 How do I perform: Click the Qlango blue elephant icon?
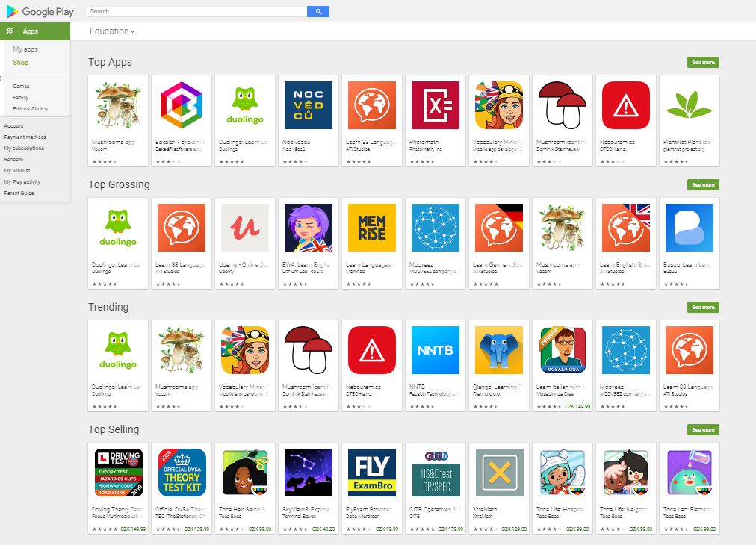tap(498, 350)
